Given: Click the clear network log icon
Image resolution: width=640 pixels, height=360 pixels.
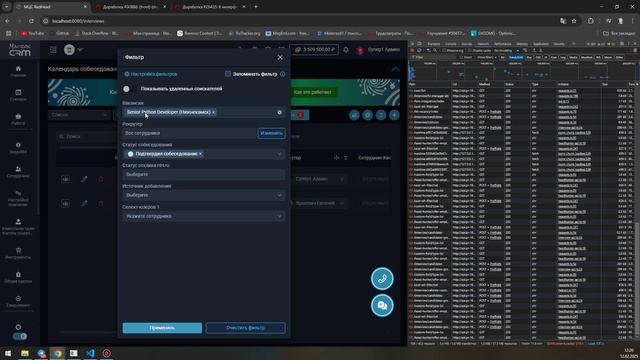Looking at the screenshot, I should click(x=419, y=51).
